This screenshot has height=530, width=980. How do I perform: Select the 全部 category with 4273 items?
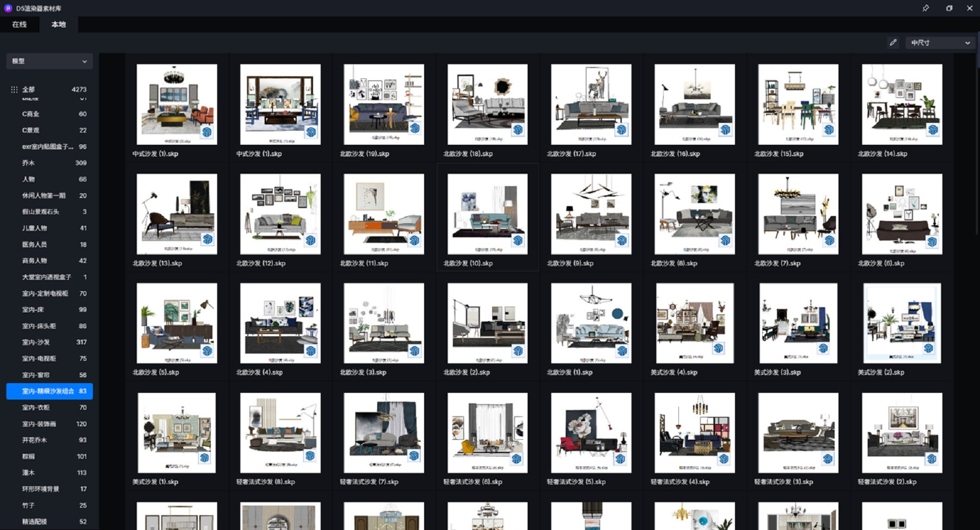(50, 89)
